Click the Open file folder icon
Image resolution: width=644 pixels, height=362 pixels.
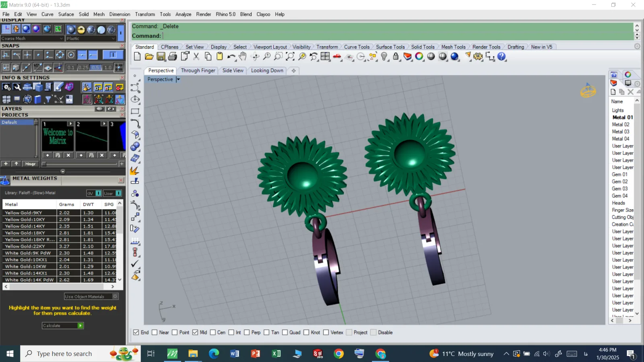[x=149, y=57]
